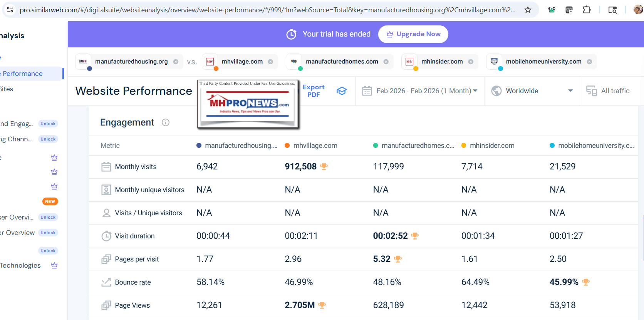Click the MHProNews logo thumbnail
This screenshot has height=320, width=644.
(248, 104)
